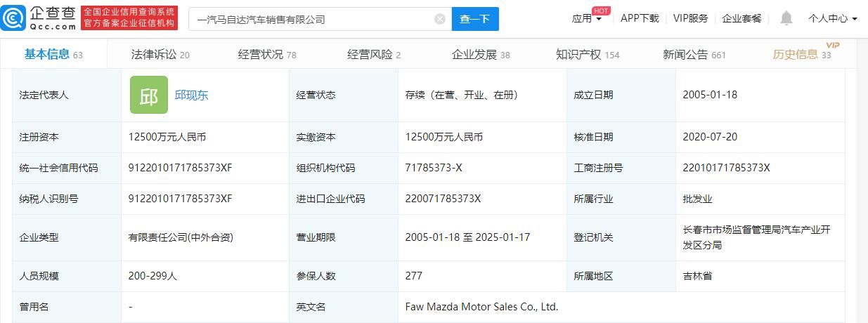Viewport: 868px width, 323px height.
Task: Clear the search box with the X icon
Action: (440, 20)
